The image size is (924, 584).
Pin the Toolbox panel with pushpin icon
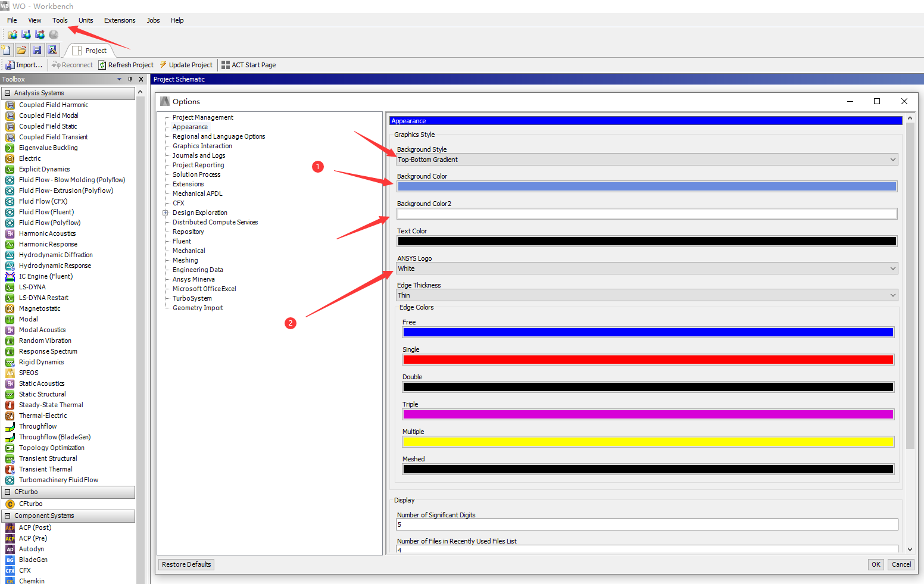[130, 79]
